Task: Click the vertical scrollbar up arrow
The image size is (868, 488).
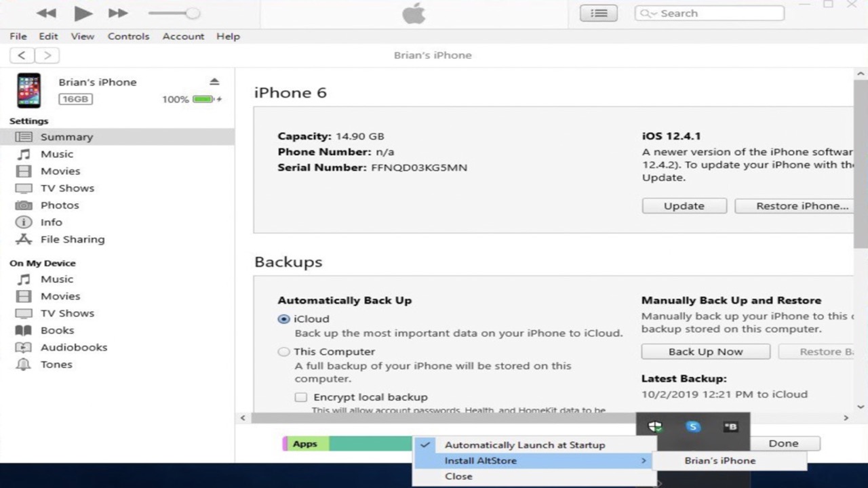Action: [x=861, y=73]
